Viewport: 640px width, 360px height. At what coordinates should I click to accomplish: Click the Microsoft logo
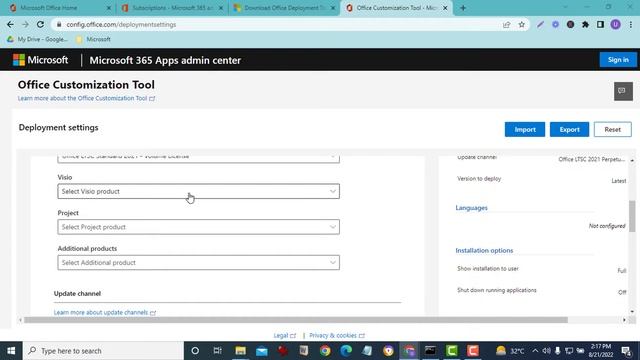pos(40,60)
